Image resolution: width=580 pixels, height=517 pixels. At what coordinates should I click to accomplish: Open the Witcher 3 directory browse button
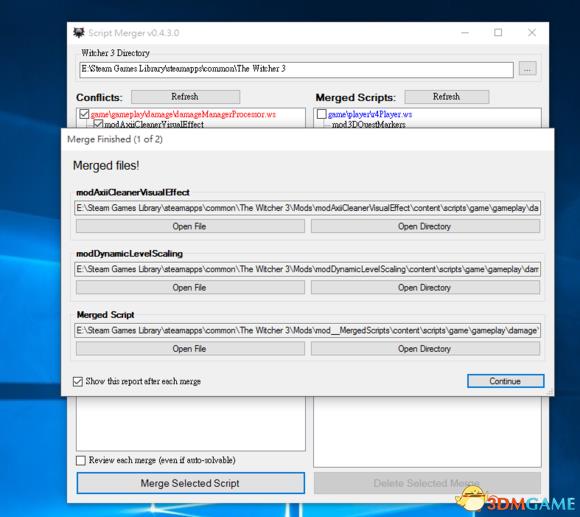pos(527,69)
